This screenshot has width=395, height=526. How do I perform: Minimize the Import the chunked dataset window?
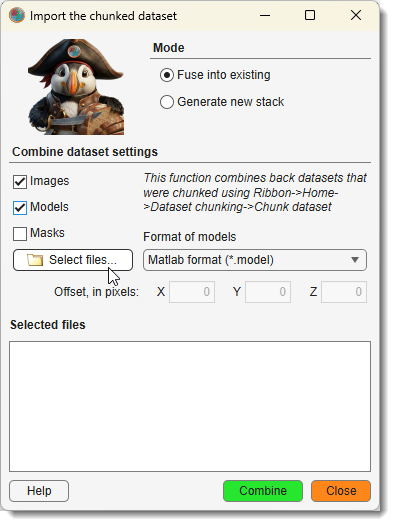point(265,15)
